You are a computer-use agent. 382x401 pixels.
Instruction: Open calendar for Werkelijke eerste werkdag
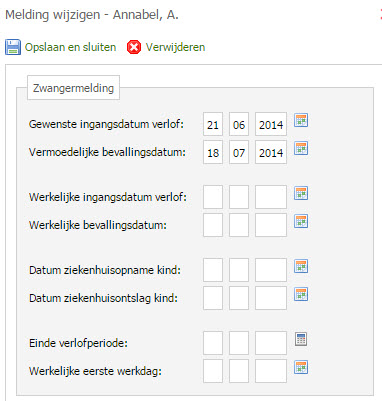[301, 367]
